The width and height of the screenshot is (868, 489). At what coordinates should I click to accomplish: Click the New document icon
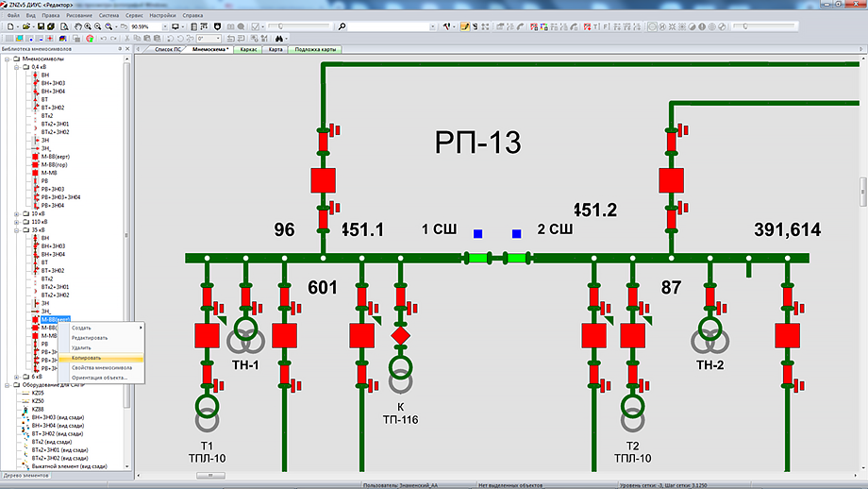pyautogui.click(x=7, y=27)
